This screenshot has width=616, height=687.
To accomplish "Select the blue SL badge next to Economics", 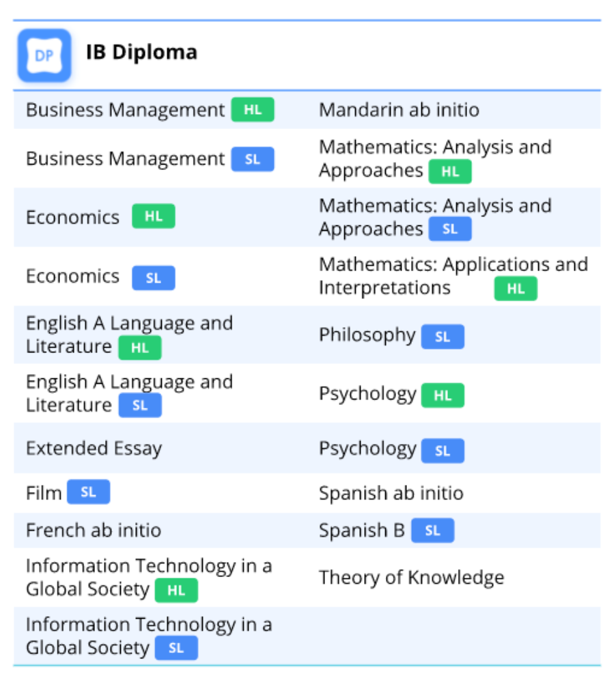I will click(154, 278).
